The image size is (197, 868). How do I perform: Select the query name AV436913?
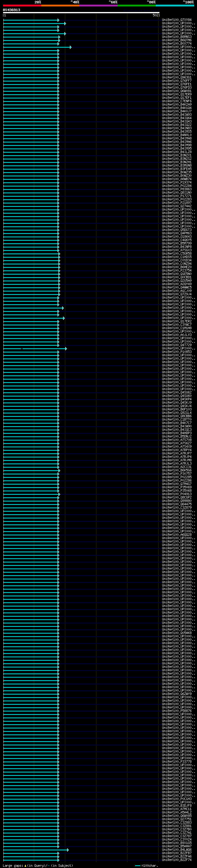point(11,10)
